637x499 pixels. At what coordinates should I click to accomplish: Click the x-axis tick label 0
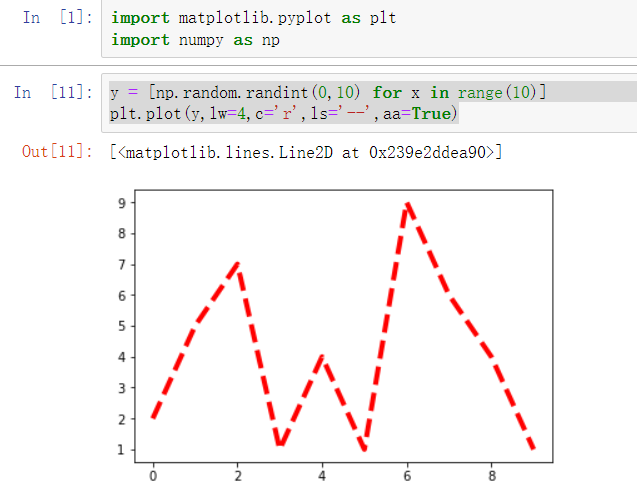(x=153, y=475)
